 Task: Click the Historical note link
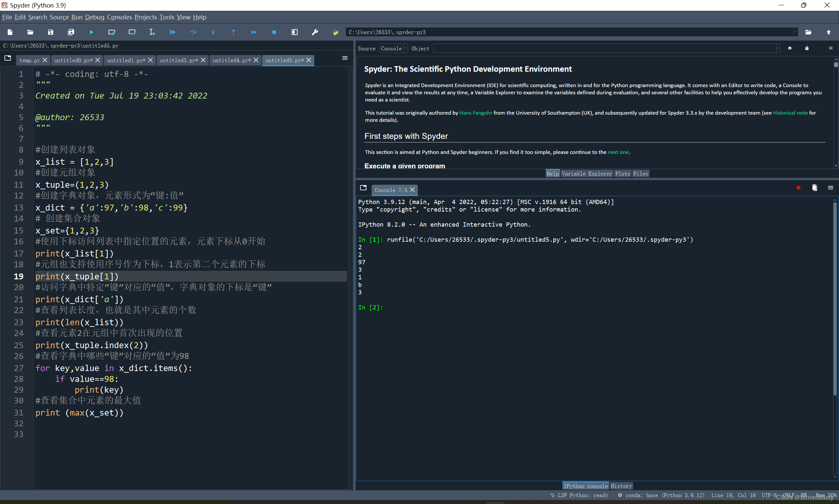790,113
